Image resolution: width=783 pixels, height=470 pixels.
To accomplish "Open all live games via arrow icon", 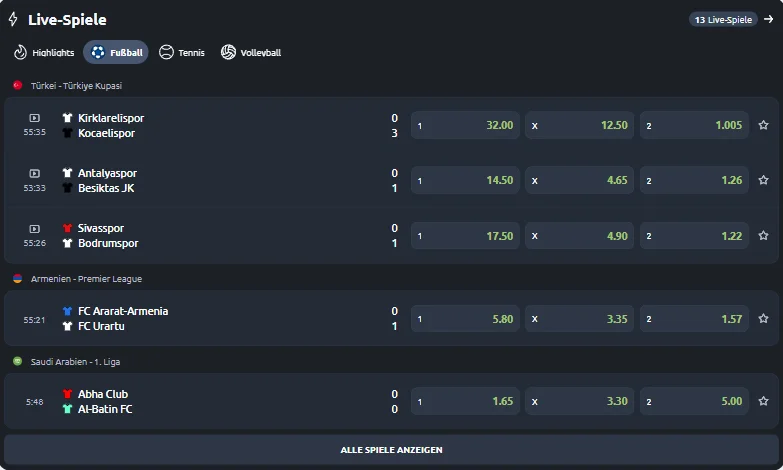I will point(769,19).
